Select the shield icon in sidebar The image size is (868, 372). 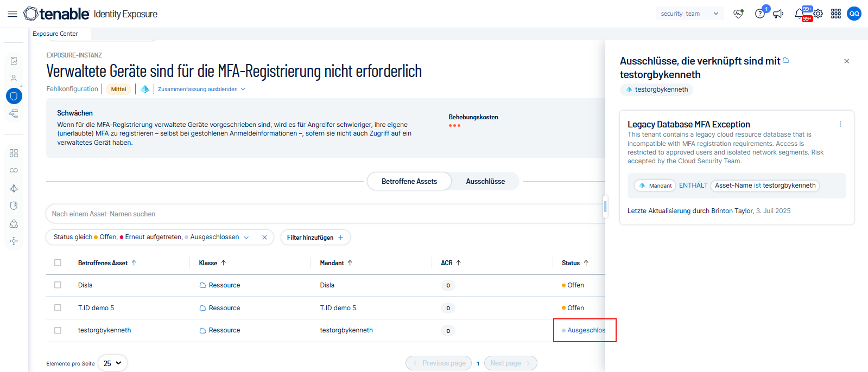[14, 97]
